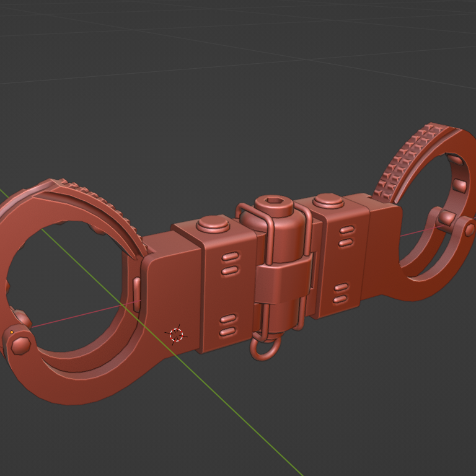This screenshot has width=476, height=476.
Task: Click the lower slot pair on right block
Action: [x=340, y=294]
